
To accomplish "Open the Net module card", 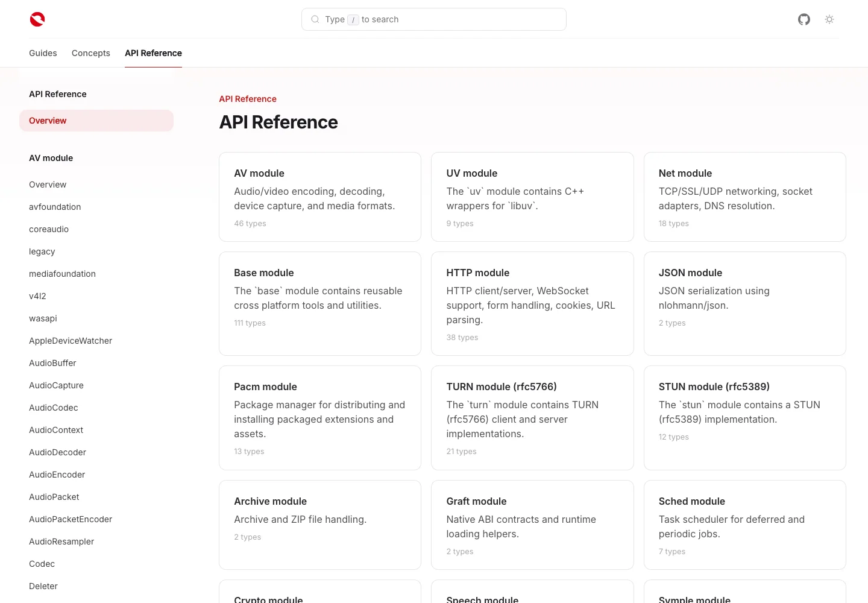I will coord(745,197).
